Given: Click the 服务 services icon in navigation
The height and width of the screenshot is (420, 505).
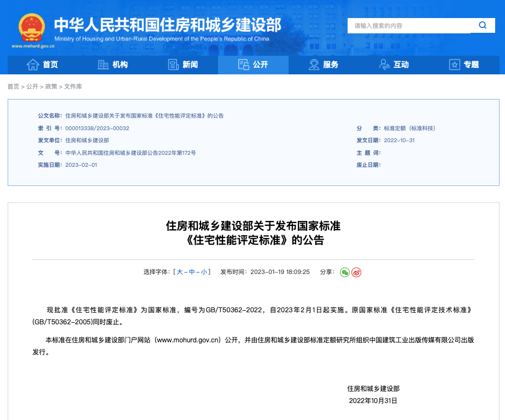Looking at the screenshot, I should 313,65.
